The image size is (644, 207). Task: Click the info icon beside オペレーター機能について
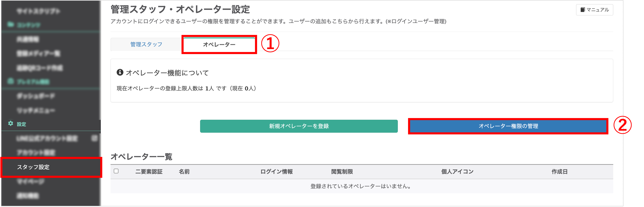pyautogui.click(x=120, y=72)
